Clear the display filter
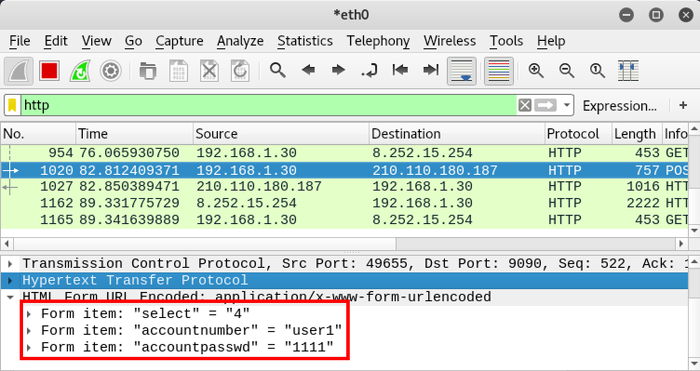Viewport: 700px width, 371px height. tap(525, 105)
